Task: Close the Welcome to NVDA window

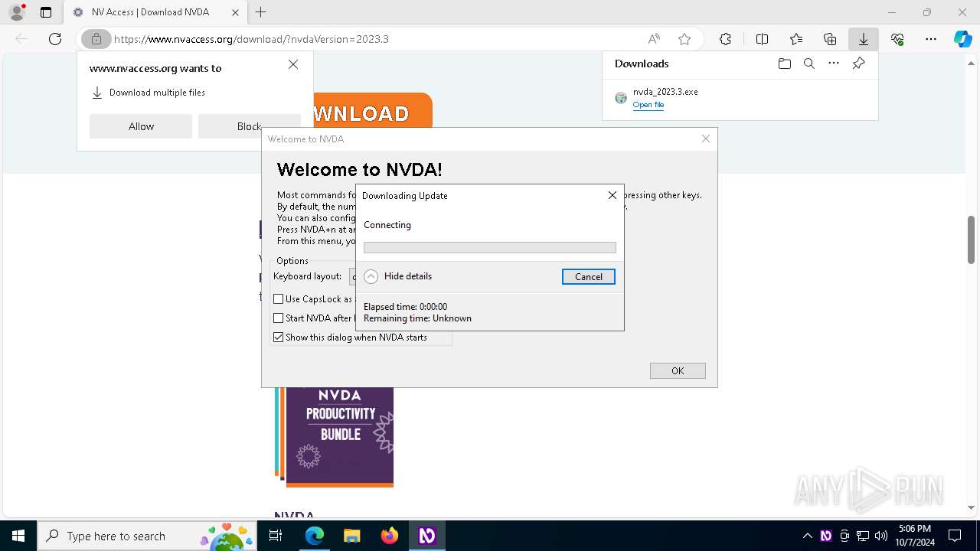Action: [706, 139]
